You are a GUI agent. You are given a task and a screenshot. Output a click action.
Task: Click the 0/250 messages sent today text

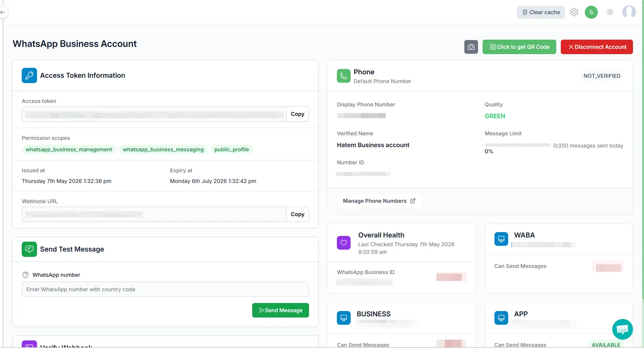point(588,146)
